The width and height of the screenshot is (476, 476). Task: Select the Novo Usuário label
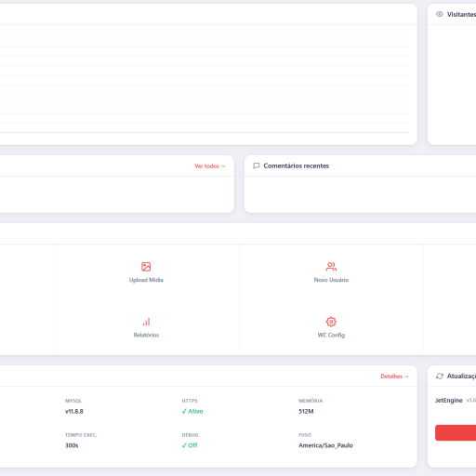pos(331,280)
